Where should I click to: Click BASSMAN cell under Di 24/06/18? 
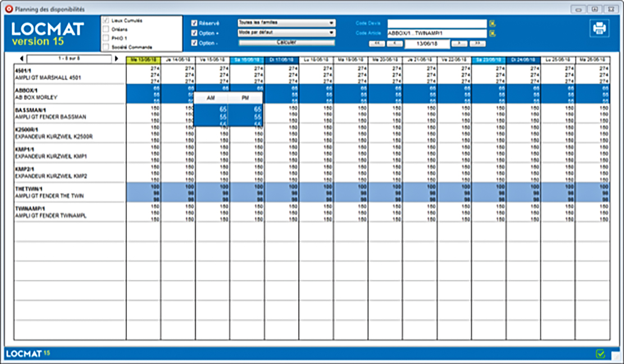tap(523, 114)
